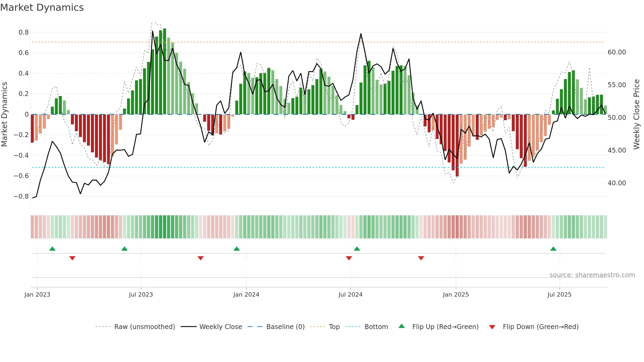Click the 60.00 price tick on the right axis
Screen dimensions: 644x362
coord(617,52)
